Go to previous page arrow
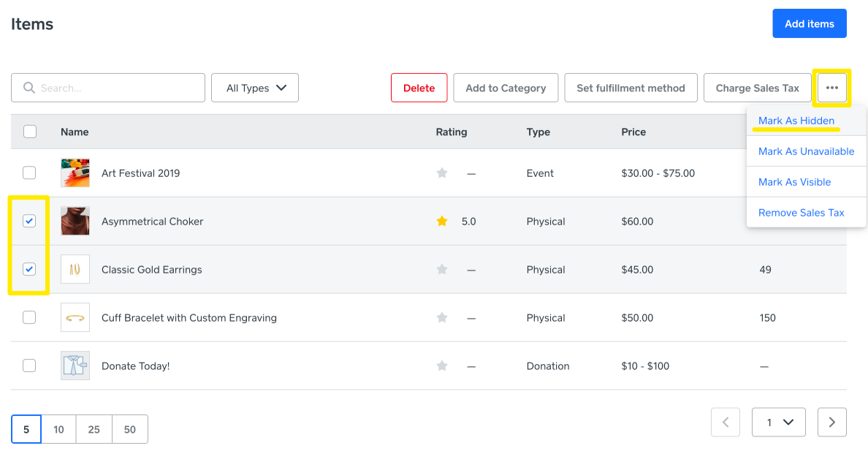868x451 pixels. [x=726, y=422]
